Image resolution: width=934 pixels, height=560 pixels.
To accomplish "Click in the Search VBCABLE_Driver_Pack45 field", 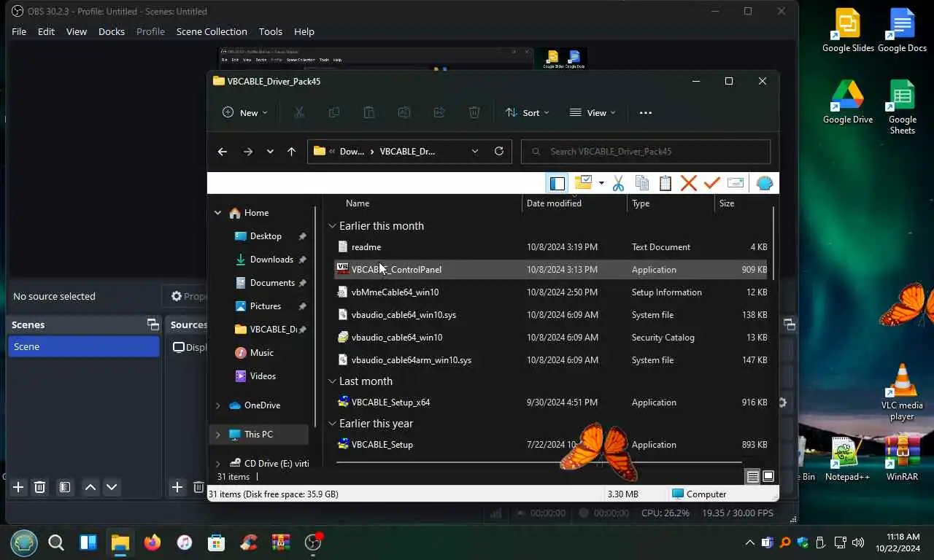I will [x=646, y=152].
